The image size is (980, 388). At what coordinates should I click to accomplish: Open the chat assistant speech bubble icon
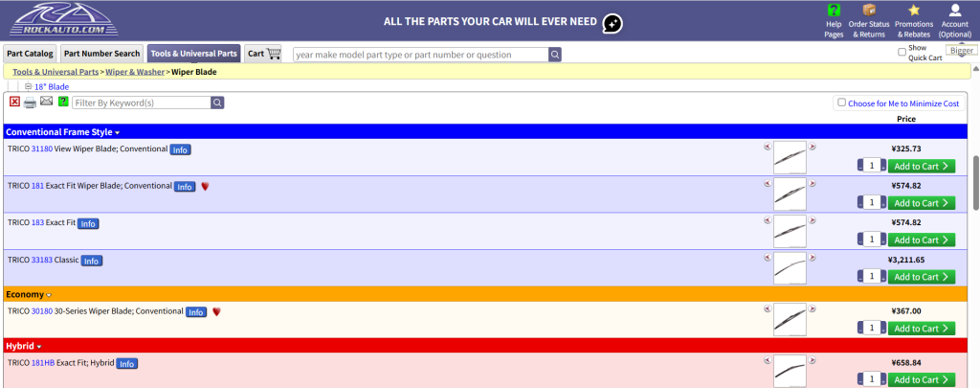point(612,24)
